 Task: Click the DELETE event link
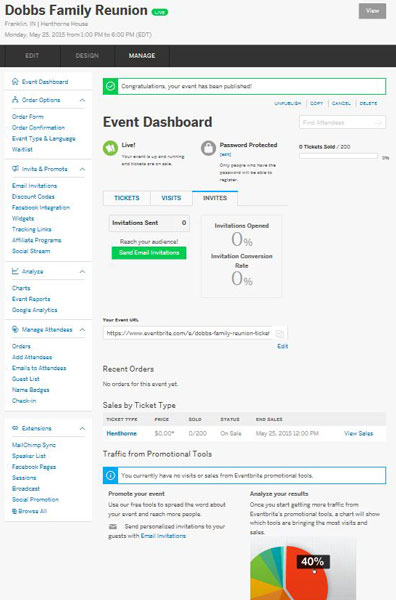click(x=368, y=104)
